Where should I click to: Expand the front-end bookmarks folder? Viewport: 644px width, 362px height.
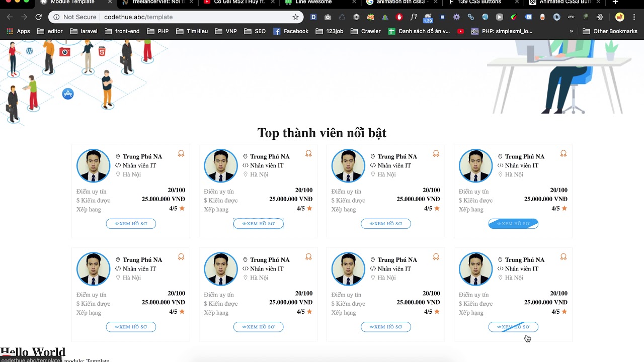pos(122,31)
